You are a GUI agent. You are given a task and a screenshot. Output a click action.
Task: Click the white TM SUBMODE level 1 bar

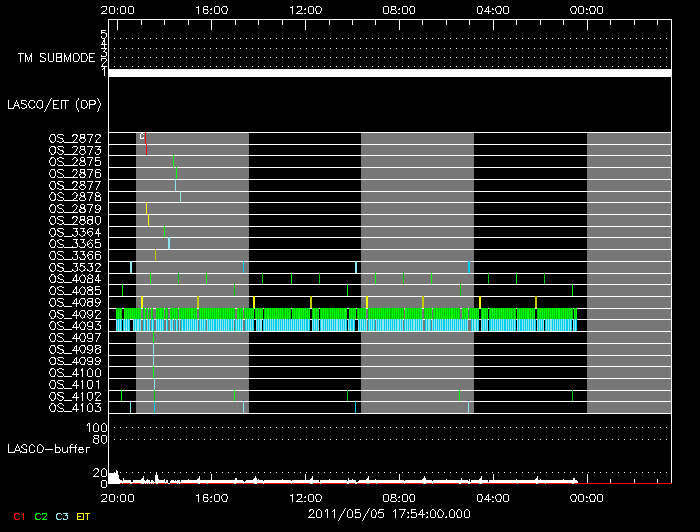tap(390, 73)
